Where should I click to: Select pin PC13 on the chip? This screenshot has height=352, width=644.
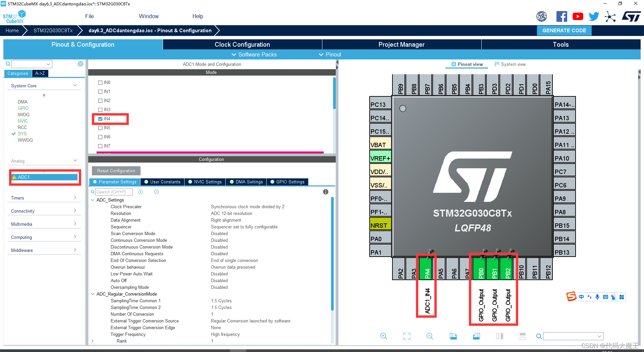(380, 103)
